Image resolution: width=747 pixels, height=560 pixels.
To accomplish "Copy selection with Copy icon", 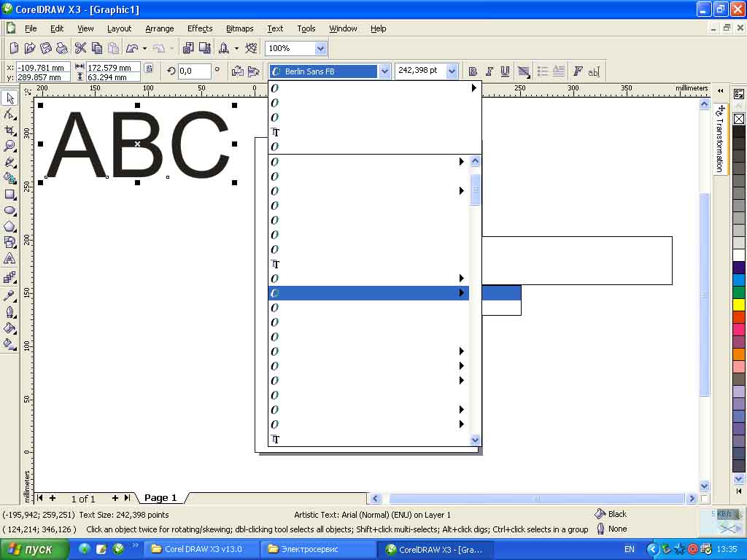I will pos(97,47).
